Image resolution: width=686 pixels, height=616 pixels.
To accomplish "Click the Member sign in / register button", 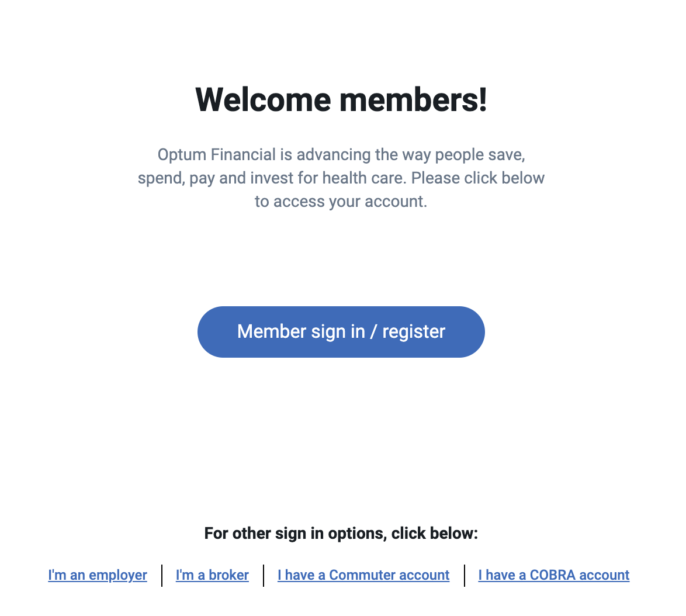I will (341, 331).
